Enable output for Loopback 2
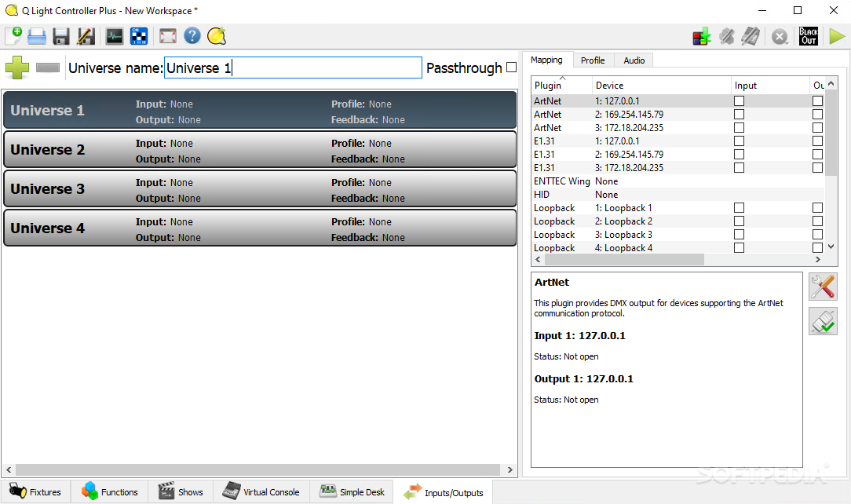The height and width of the screenshot is (504, 851). (x=817, y=221)
